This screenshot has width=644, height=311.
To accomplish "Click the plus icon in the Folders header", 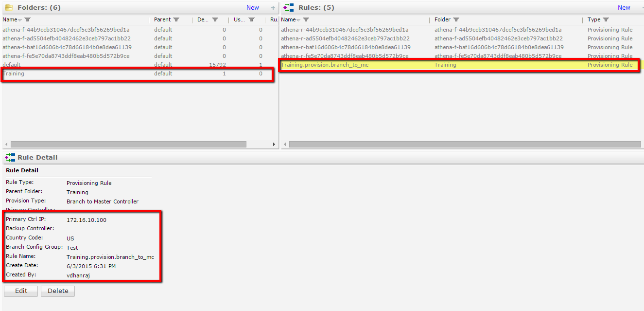I will [x=273, y=8].
